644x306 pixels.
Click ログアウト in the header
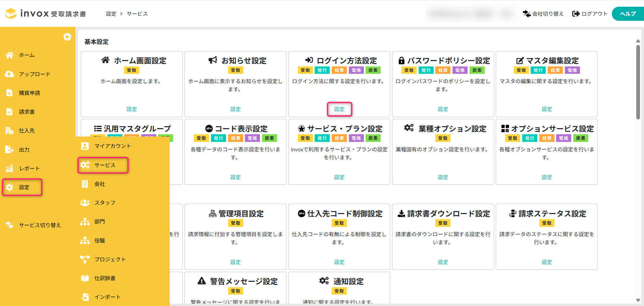pos(590,14)
